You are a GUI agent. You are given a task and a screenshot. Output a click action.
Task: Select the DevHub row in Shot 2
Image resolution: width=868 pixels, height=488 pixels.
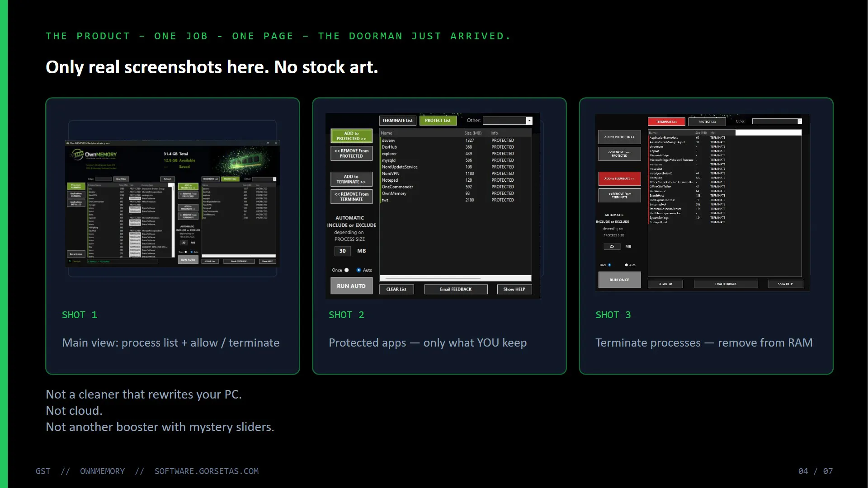pos(456,147)
